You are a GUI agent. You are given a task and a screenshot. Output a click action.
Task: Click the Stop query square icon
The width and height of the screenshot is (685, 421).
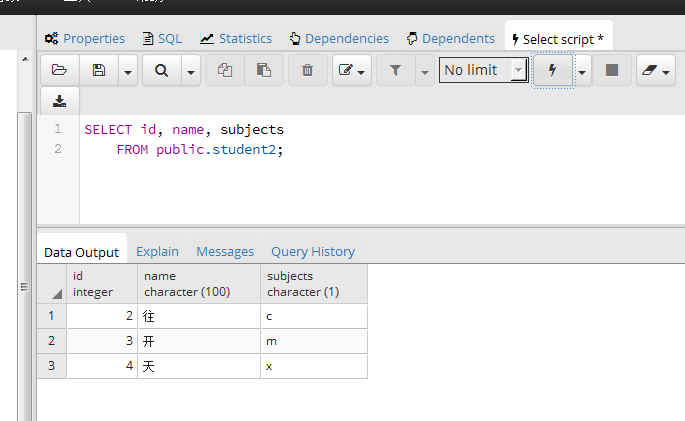click(x=612, y=70)
